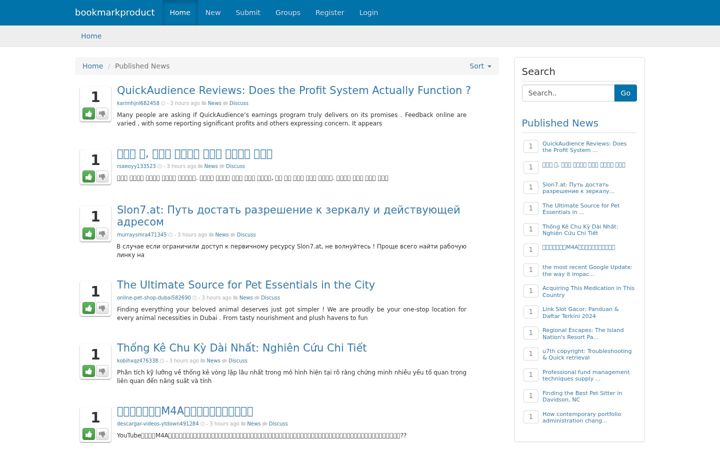Image resolution: width=720 pixels, height=450 pixels.
Task: Click vote count box beside Finding the Best Pet Sitter
Action: pos(531,396)
